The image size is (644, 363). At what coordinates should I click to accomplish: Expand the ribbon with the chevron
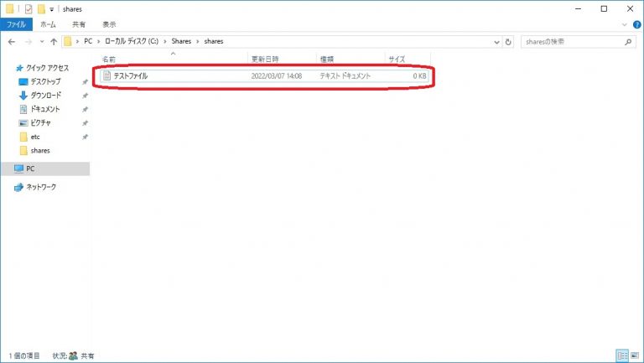coord(625,24)
